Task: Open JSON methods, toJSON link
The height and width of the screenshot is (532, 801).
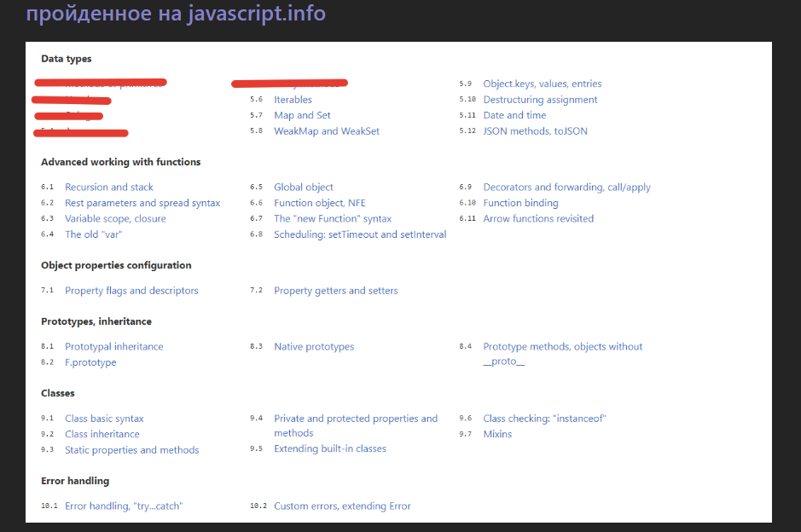Action: pyautogui.click(x=535, y=131)
